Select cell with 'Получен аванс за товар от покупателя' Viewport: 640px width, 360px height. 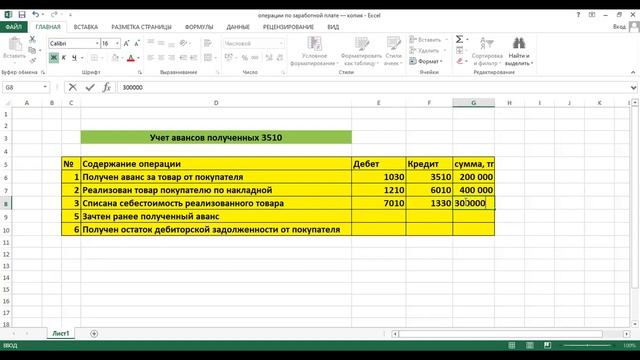click(216, 177)
